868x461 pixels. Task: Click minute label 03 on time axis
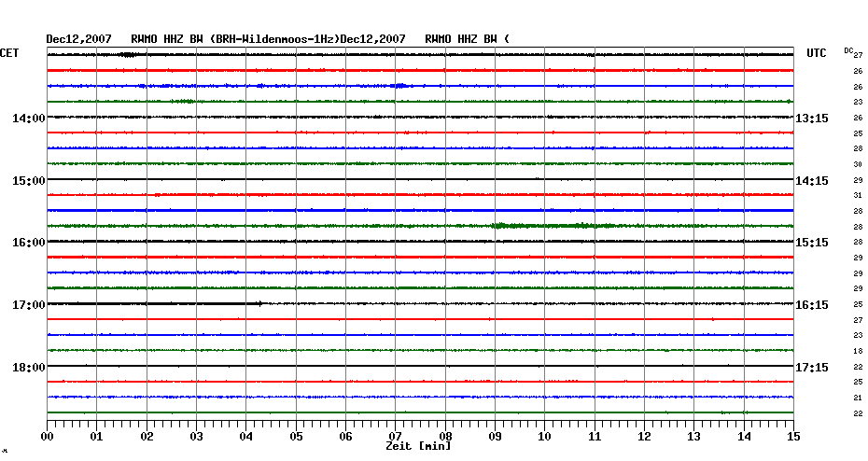click(197, 437)
